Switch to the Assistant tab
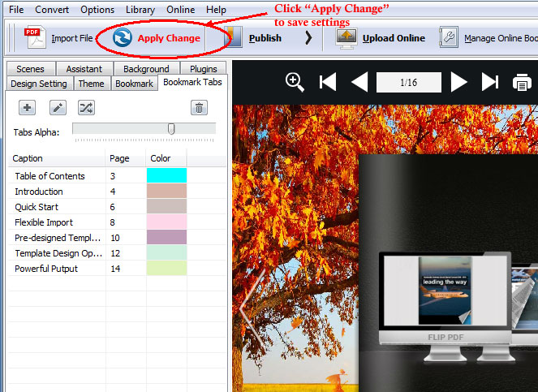This screenshot has height=392, width=538. click(84, 69)
